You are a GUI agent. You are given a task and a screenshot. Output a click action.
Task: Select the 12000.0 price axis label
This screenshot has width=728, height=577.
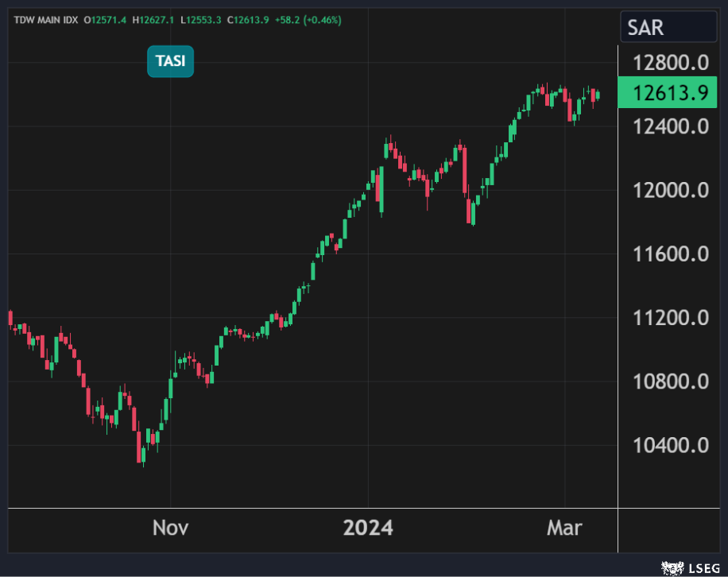[x=670, y=191]
